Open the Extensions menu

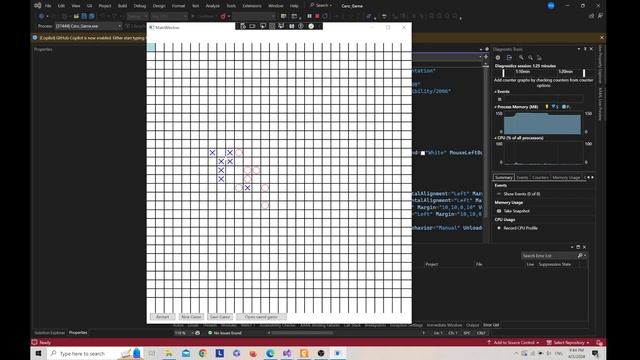[x=252, y=6]
